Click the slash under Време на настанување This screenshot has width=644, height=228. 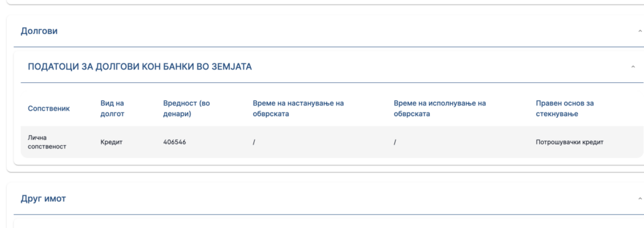click(254, 143)
